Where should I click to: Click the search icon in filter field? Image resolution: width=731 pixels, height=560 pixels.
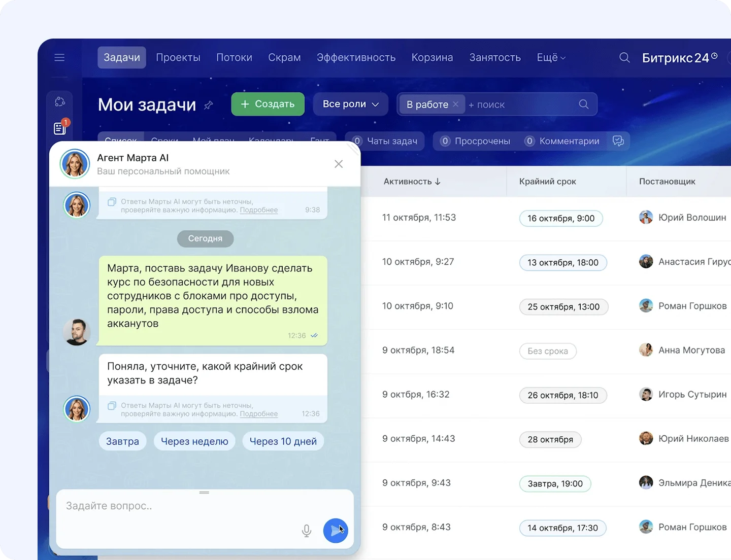(584, 104)
